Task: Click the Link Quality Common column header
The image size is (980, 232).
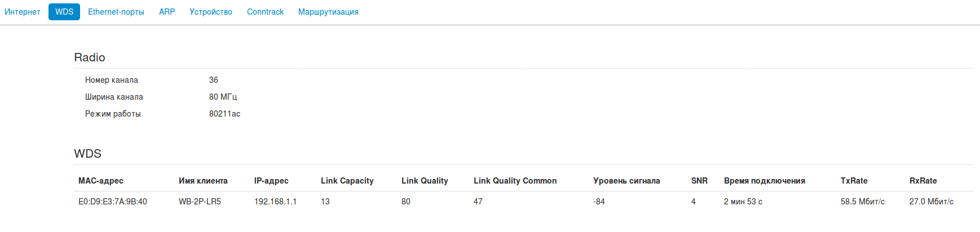Action: [x=515, y=181]
